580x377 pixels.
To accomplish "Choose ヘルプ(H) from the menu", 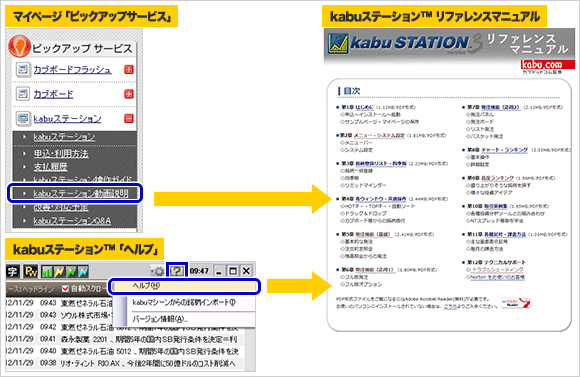I will (184, 286).
